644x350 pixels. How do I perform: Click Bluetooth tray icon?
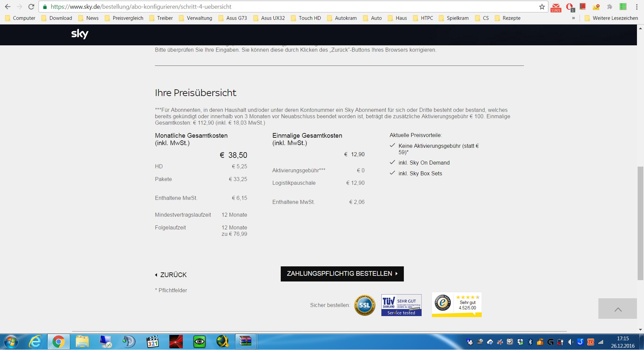point(530,342)
